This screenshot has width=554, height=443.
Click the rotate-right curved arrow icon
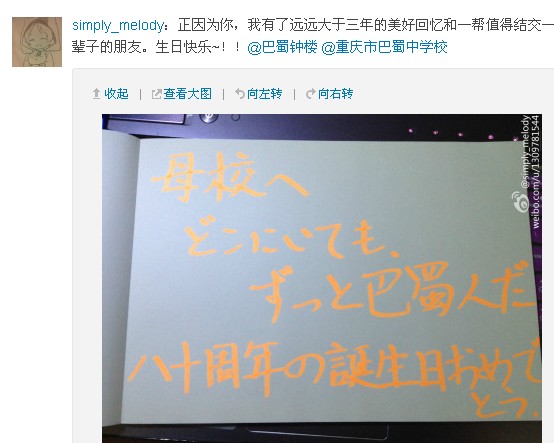pos(310,94)
